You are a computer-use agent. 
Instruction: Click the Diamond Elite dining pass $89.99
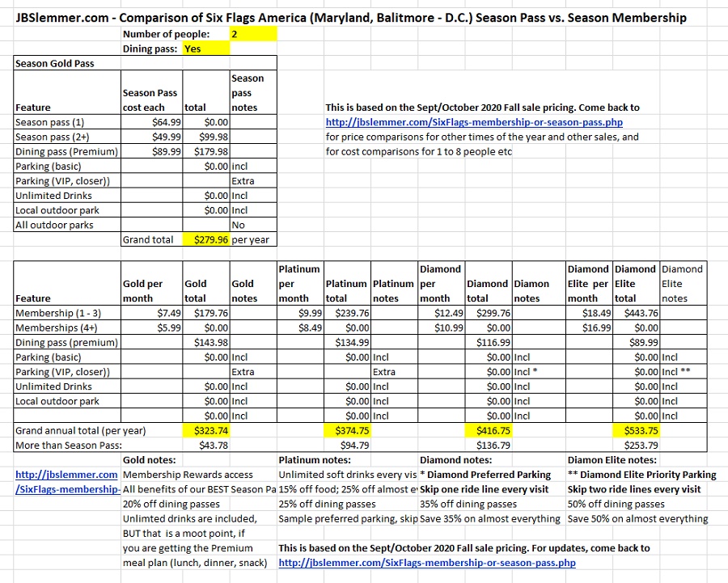click(x=636, y=342)
